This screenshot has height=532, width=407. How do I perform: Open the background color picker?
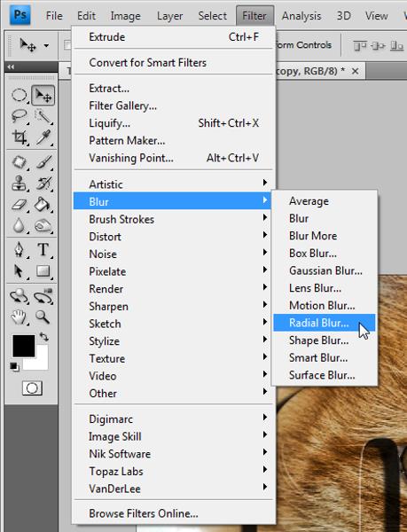(x=41, y=363)
